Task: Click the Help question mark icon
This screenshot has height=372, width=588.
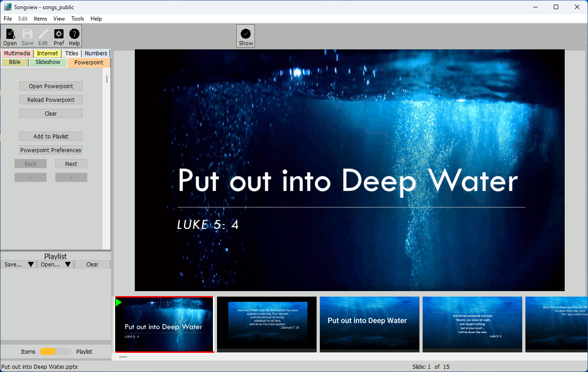Action: (x=74, y=34)
